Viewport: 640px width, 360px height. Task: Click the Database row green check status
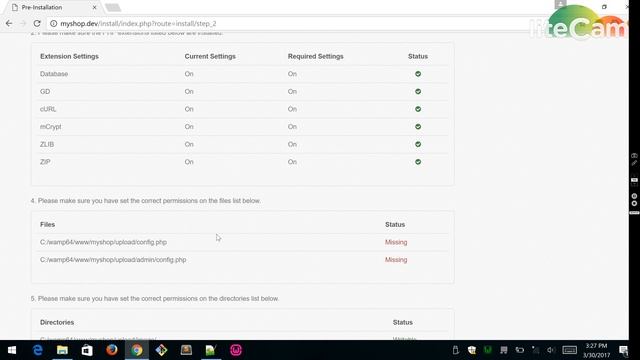point(418,74)
